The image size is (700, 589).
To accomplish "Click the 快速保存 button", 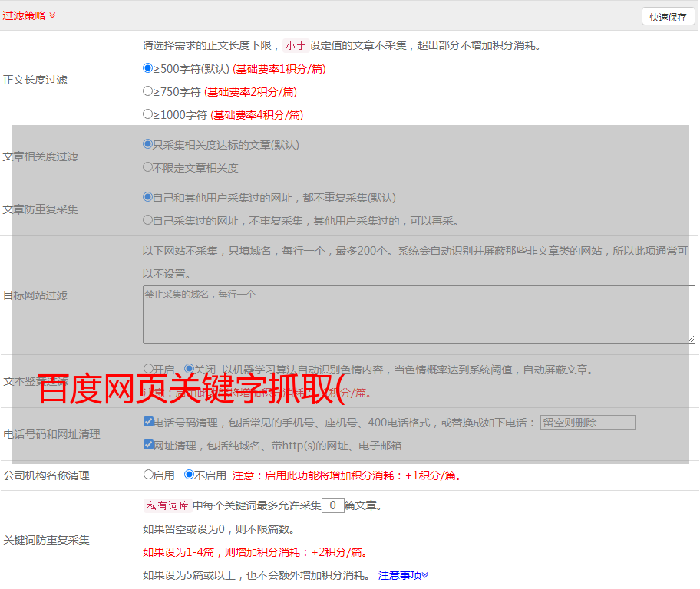I will (668, 17).
